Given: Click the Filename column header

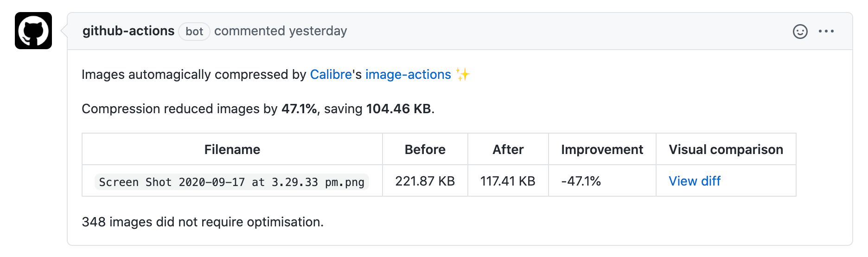Looking at the screenshot, I should click(232, 149).
